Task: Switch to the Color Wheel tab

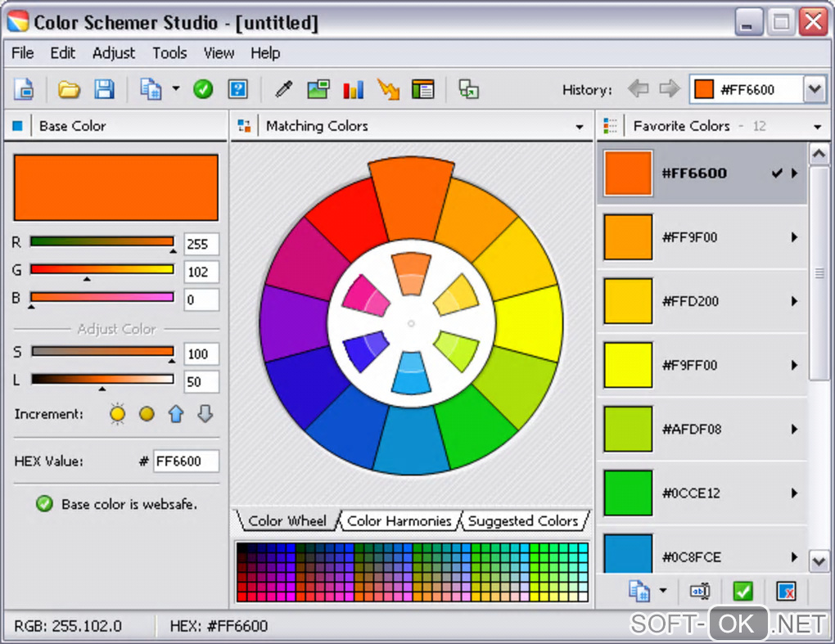Action: click(287, 520)
